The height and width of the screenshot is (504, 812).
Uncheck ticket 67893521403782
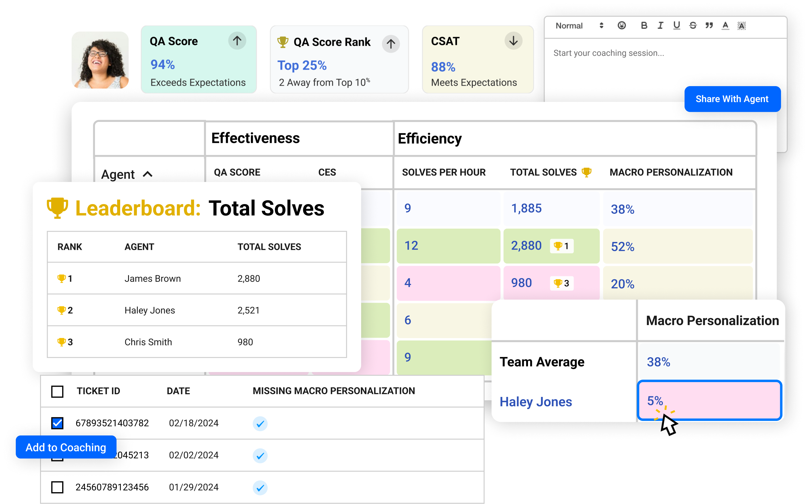pos(57,423)
